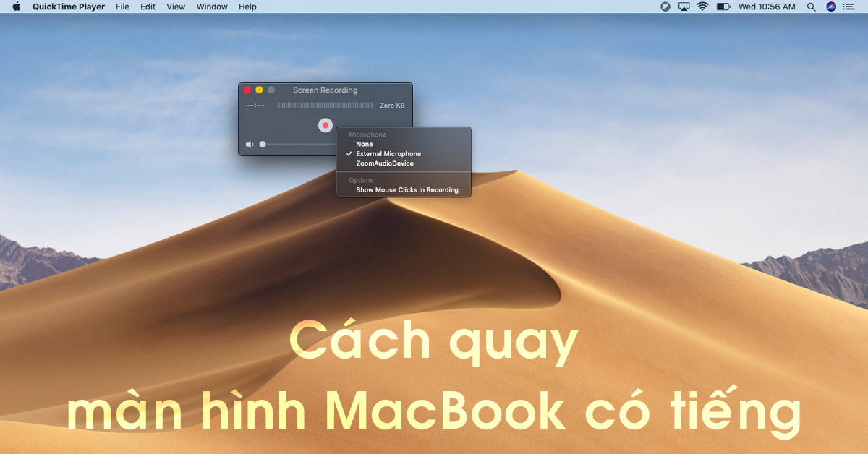
Task: Click the speaker volume icon in Screen Recording
Action: tap(250, 145)
